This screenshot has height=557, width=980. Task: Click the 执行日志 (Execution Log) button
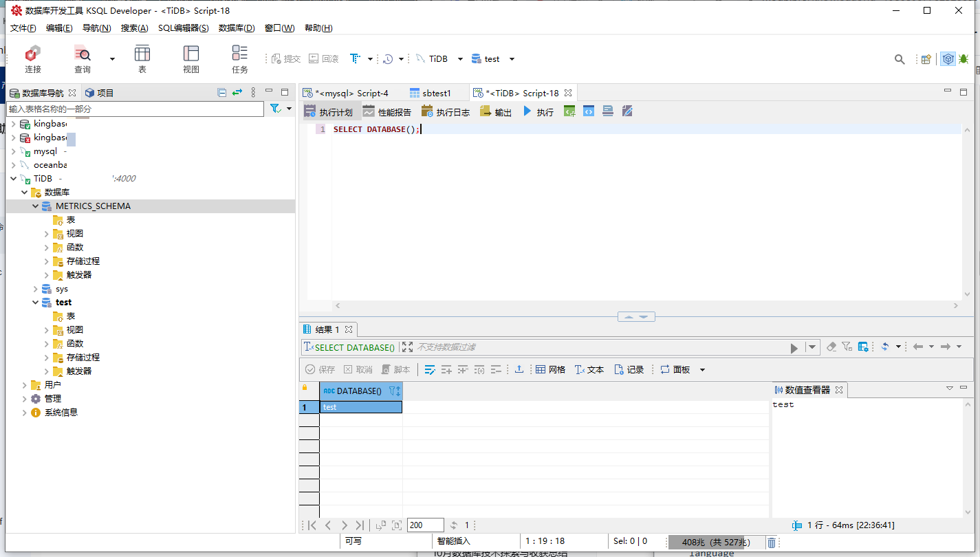tap(446, 112)
